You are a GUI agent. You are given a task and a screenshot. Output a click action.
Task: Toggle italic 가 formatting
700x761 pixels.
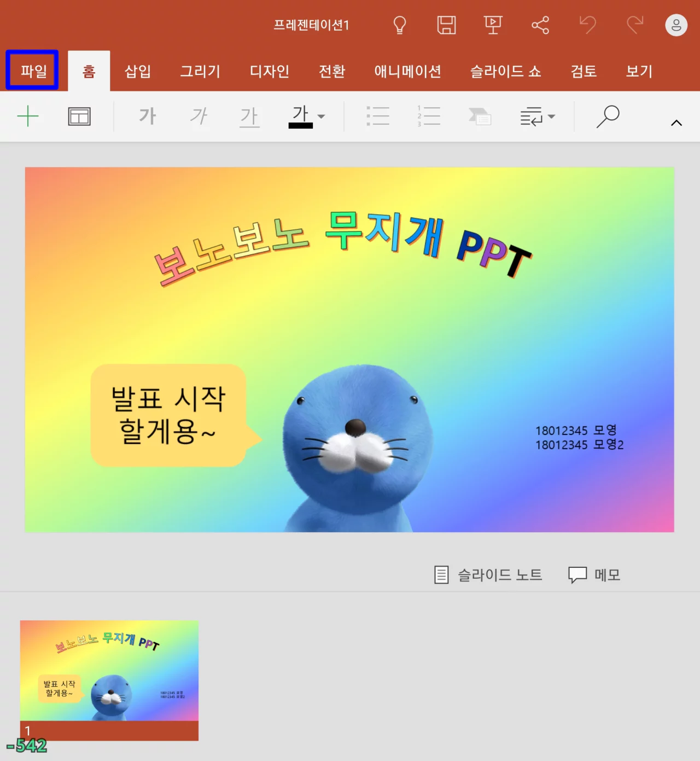199,116
